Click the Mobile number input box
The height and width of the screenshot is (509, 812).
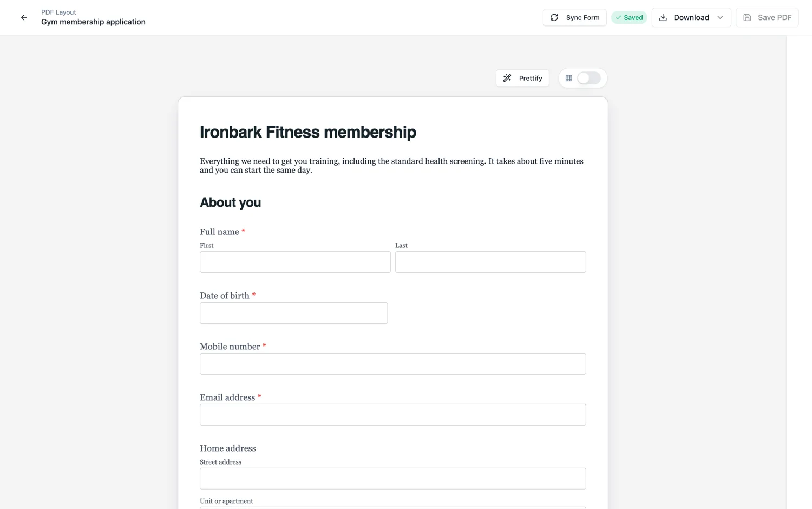coord(393,364)
